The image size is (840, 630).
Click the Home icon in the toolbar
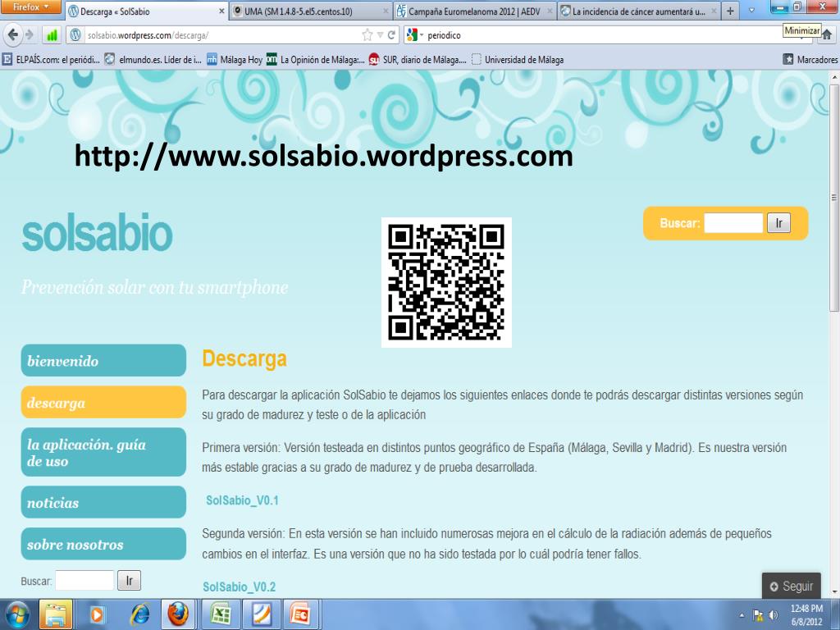(x=828, y=35)
